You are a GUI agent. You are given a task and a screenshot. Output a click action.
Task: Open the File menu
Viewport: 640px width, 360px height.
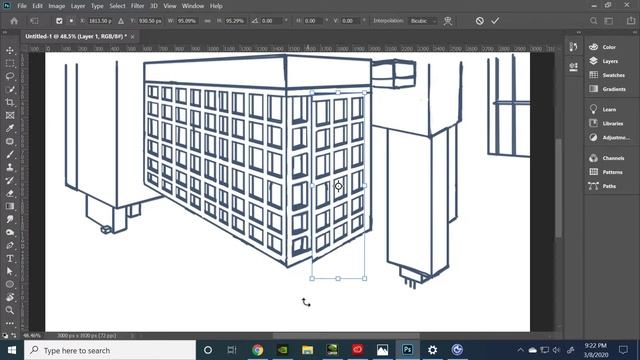pyautogui.click(x=22, y=6)
